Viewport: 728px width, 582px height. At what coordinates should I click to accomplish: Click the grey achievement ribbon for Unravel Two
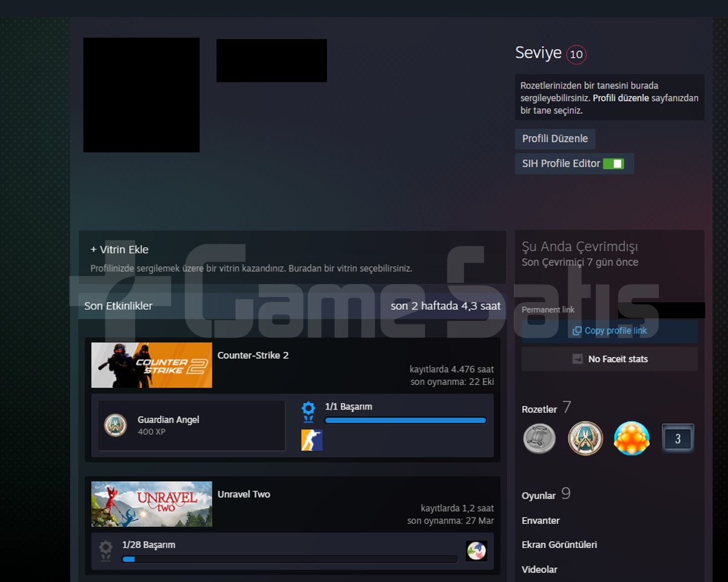coord(106,550)
